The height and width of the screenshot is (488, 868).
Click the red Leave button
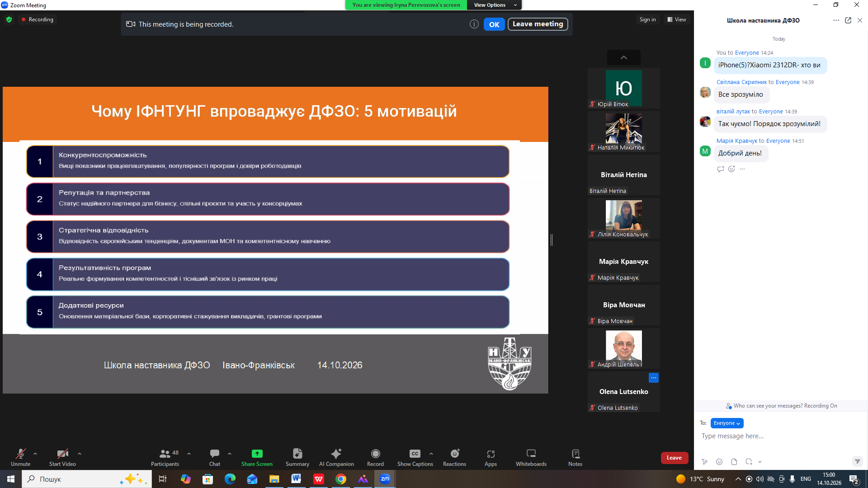674,458
